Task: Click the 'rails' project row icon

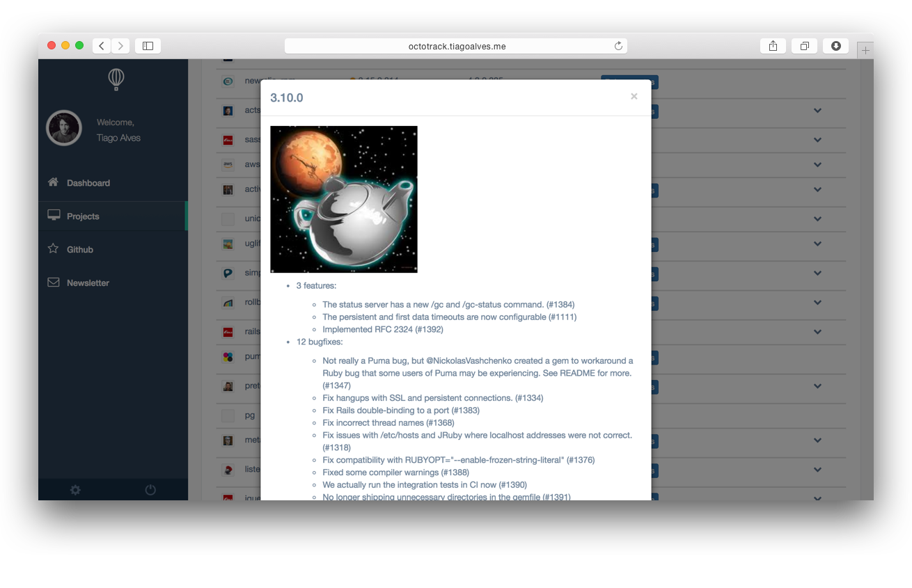Action: pos(228,332)
